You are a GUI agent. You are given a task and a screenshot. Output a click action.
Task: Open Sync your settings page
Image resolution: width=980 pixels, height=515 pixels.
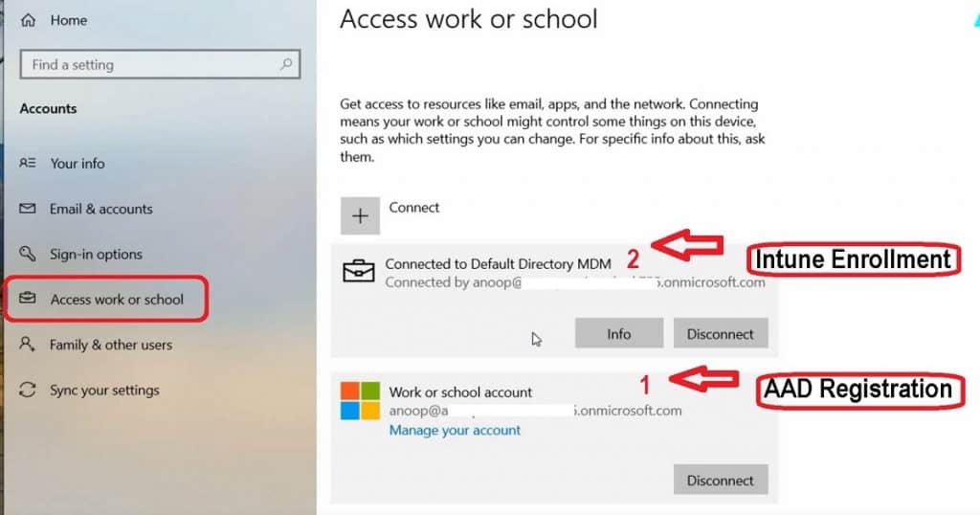point(105,390)
